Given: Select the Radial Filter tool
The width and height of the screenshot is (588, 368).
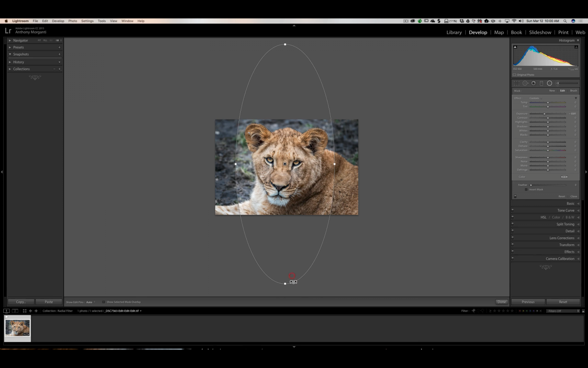Looking at the screenshot, I should pyautogui.click(x=549, y=83).
